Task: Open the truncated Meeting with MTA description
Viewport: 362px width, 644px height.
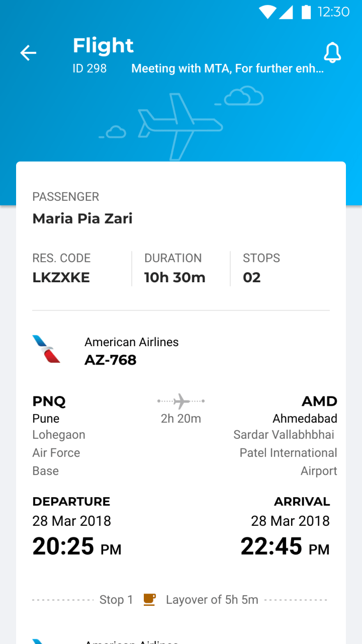Action: tap(228, 68)
